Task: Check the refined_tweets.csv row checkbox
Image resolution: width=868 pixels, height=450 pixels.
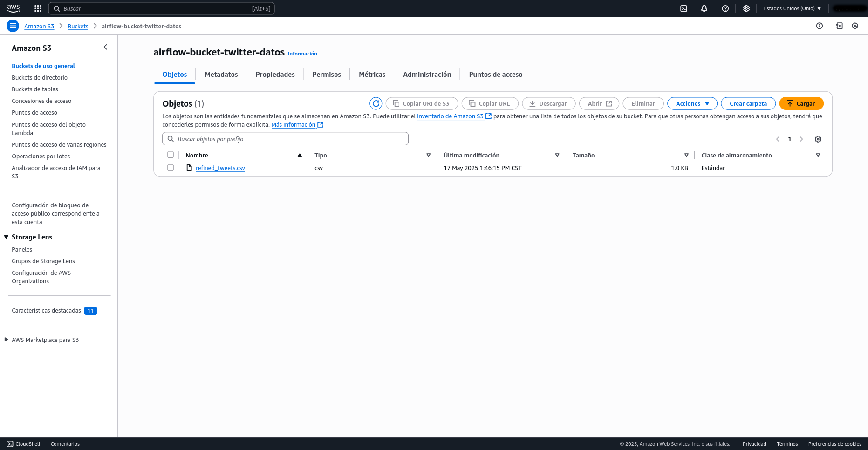Action: click(x=171, y=168)
